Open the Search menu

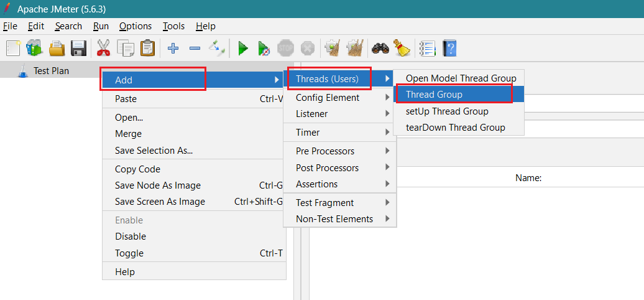pyautogui.click(x=68, y=26)
